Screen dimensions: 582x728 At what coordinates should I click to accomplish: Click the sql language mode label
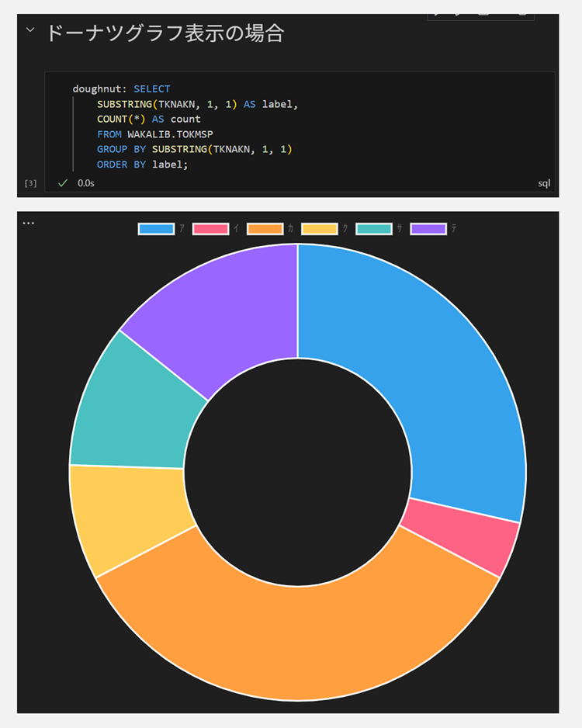pos(544,183)
